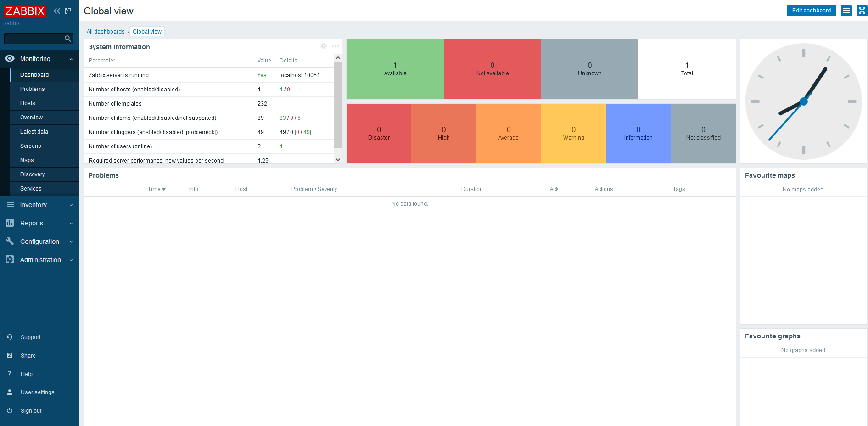Click the Edit dashboard button
The image size is (868, 426).
[x=811, y=10]
